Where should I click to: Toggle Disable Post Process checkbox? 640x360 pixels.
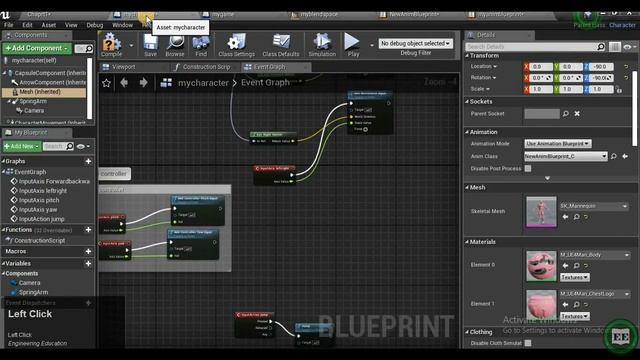click(x=528, y=169)
